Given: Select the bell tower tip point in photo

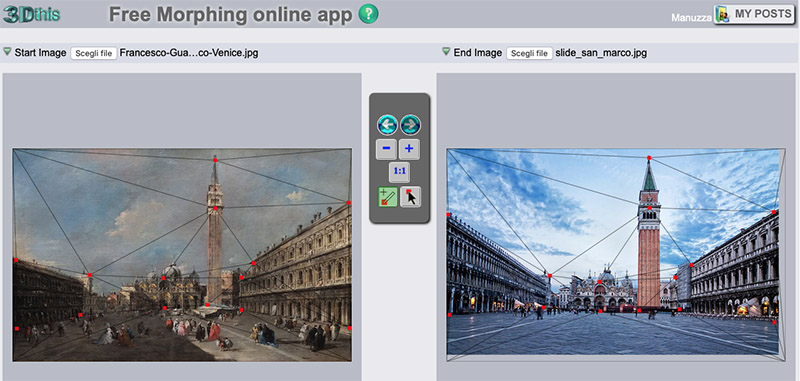Looking at the screenshot, I should [x=649, y=158].
